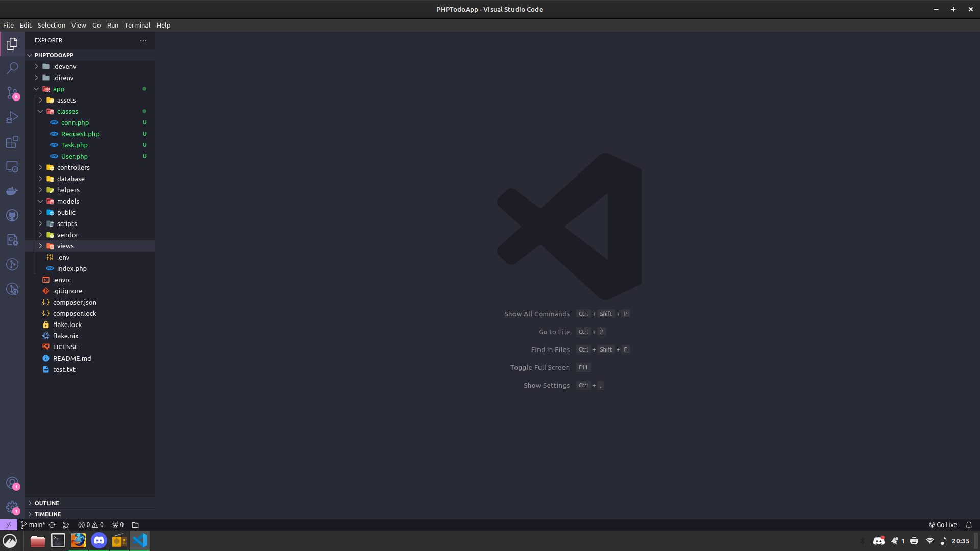This screenshot has width=980, height=551.
Task: Open the Search view in activity bar
Action: pos(12,68)
